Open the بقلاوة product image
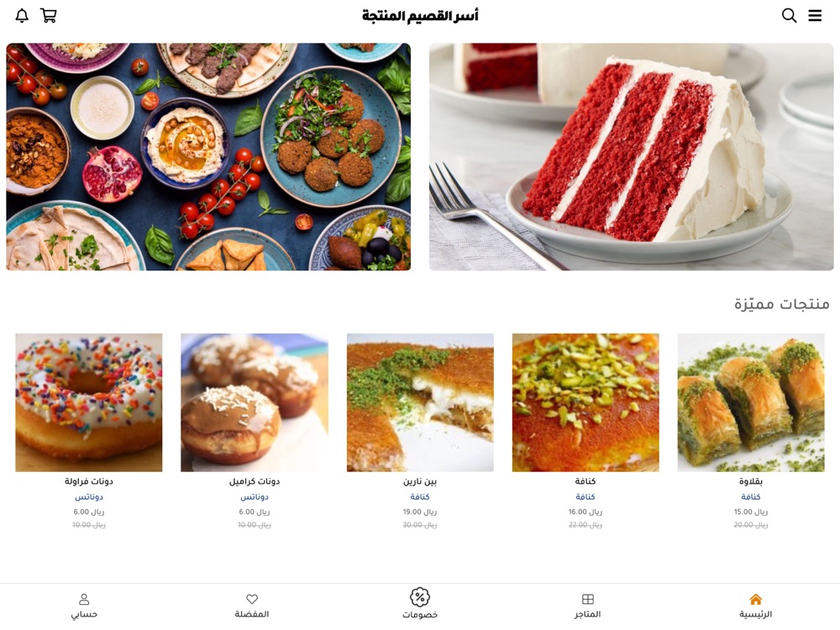The height and width of the screenshot is (630, 840). click(x=750, y=402)
